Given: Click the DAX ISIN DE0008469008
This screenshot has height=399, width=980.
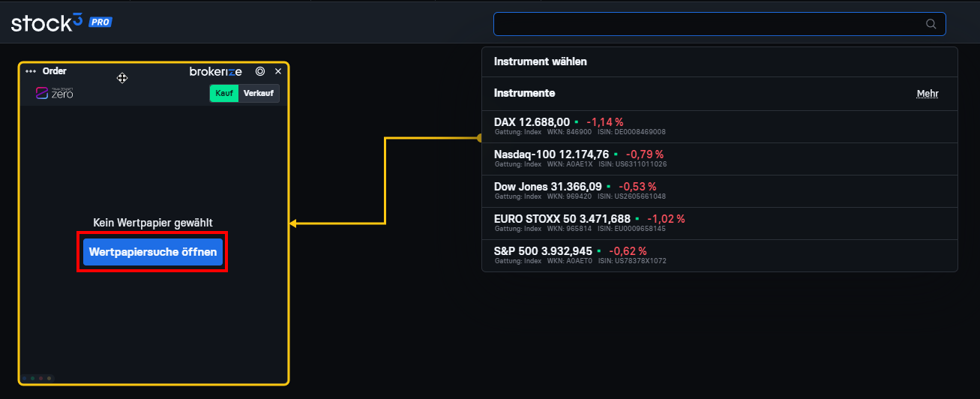Looking at the screenshot, I should pyautogui.click(x=631, y=132).
